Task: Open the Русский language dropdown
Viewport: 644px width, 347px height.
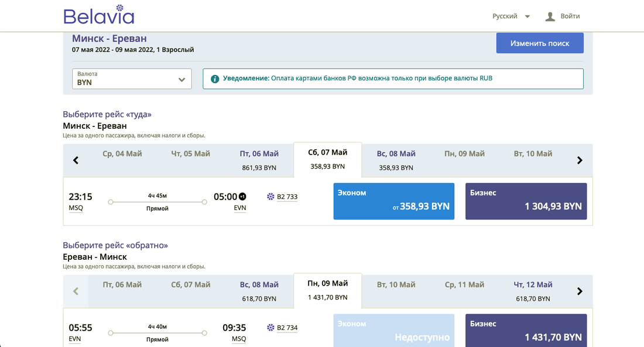Action: [511, 16]
